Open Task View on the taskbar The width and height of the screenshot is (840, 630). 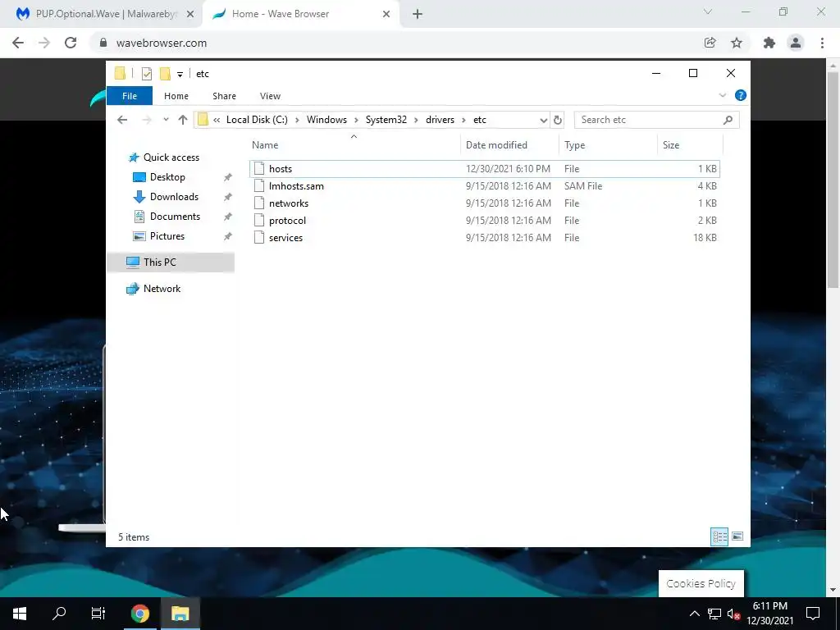(x=98, y=614)
